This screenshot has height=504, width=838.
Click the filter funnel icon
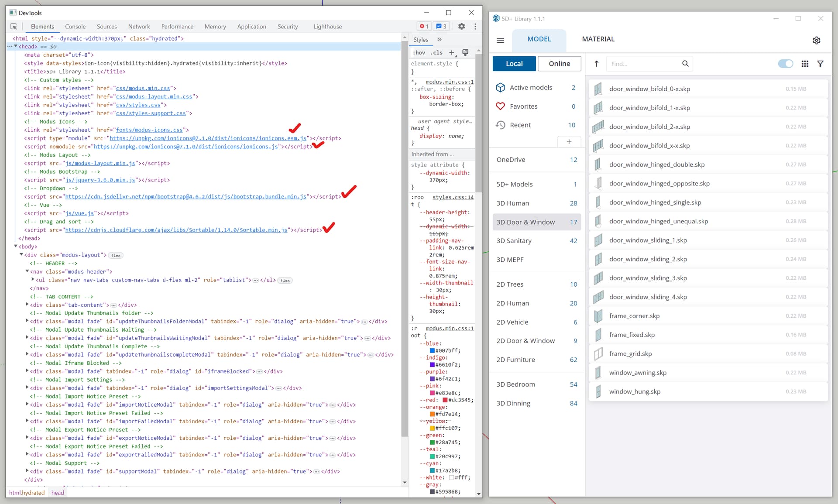[821, 64]
